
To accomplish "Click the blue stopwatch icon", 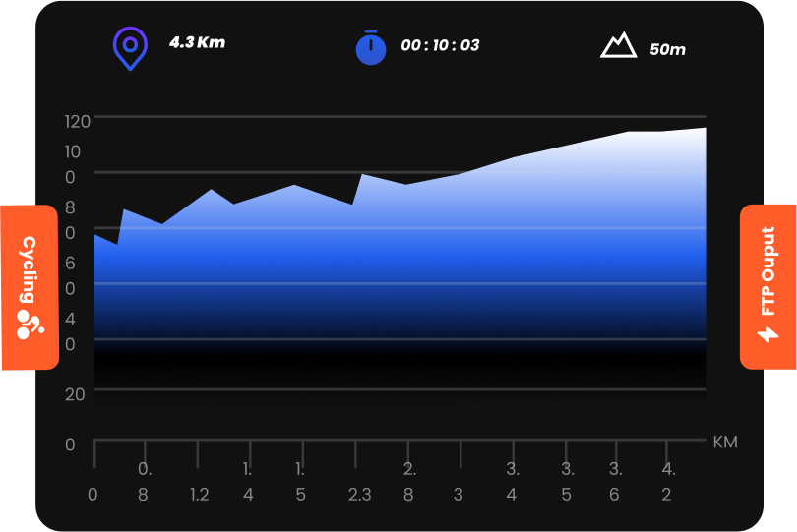I will click(370, 48).
